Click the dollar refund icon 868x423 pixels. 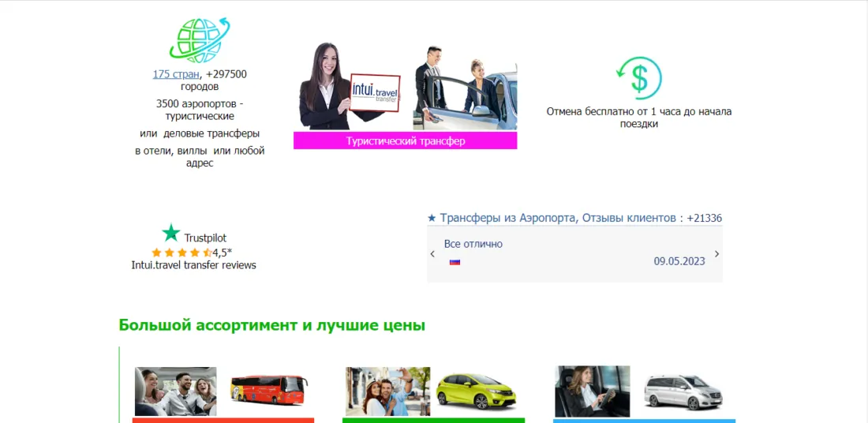[x=639, y=79]
